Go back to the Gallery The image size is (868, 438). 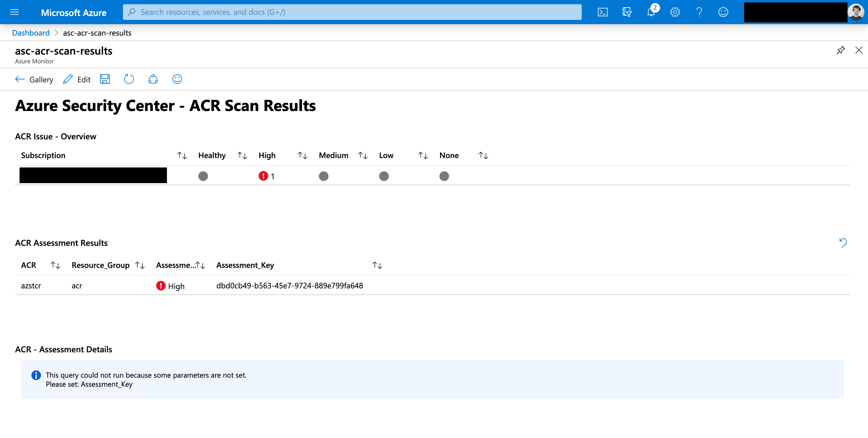[34, 80]
